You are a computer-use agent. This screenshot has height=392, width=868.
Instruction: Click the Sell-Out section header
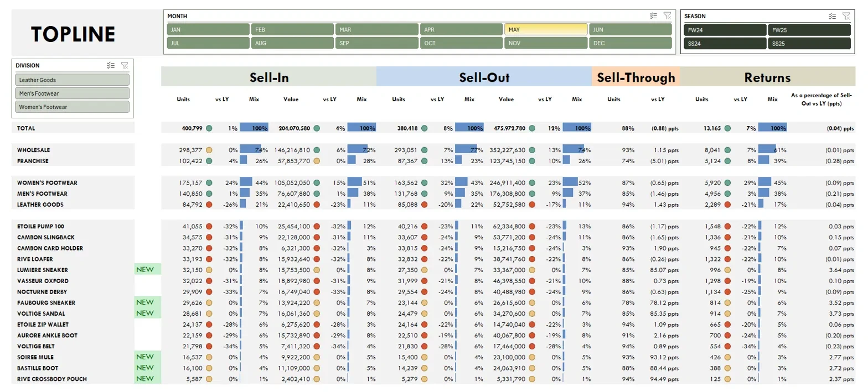point(484,77)
